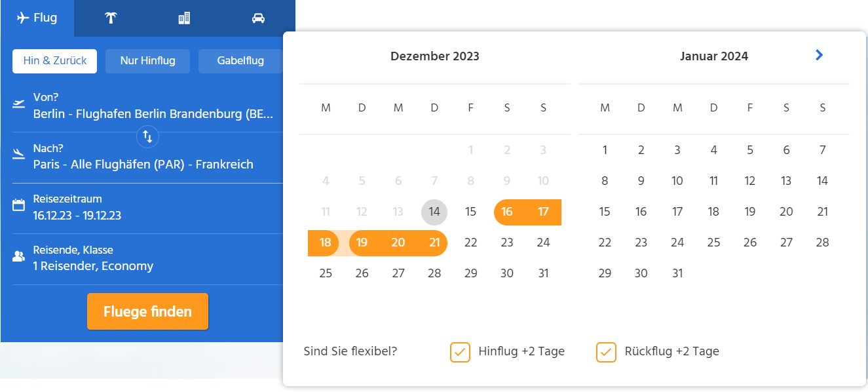Go to next month with arrow
This screenshot has width=868, height=392.
(x=819, y=55)
